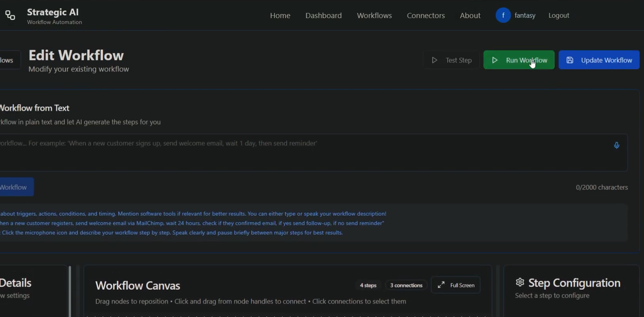Open the Dashboard nav item
644x317 pixels.
pos(323,15)
